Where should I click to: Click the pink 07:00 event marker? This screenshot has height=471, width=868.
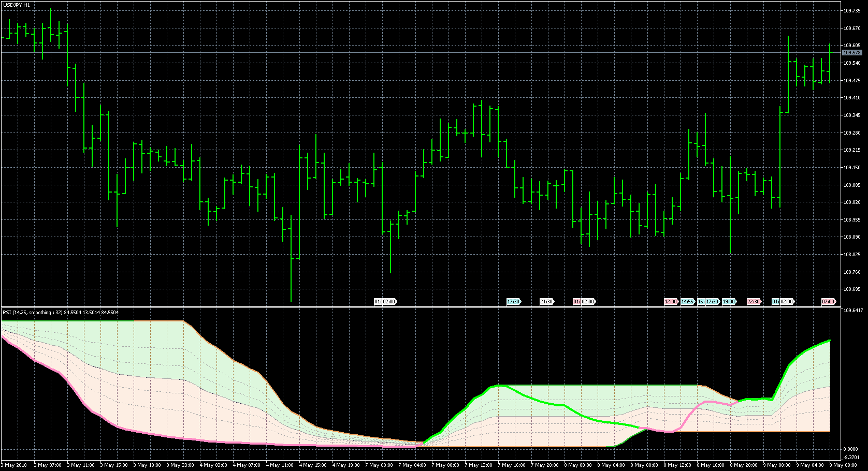tap(828, 302)
